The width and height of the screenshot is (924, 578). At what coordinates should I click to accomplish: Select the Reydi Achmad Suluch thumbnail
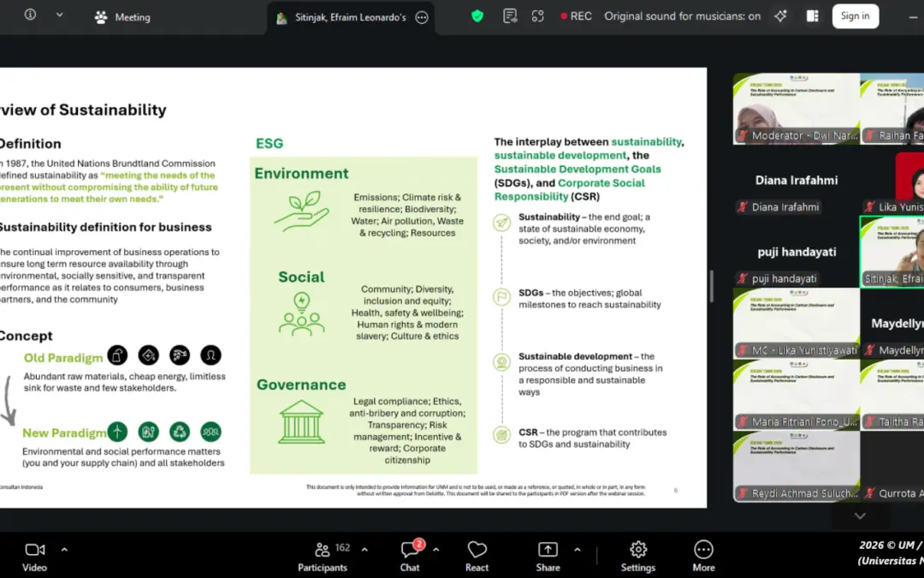(797, 467)
